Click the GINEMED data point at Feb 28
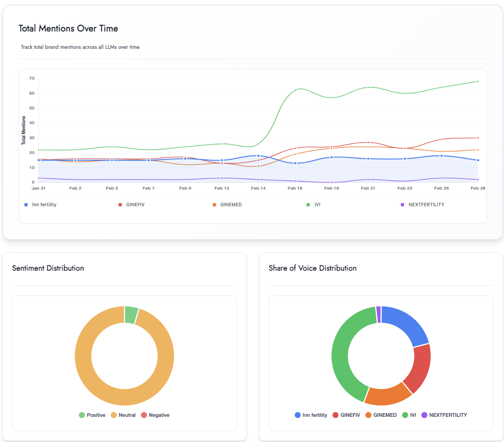Viewport: 504px width, 442px height. [x=478, y=150]
